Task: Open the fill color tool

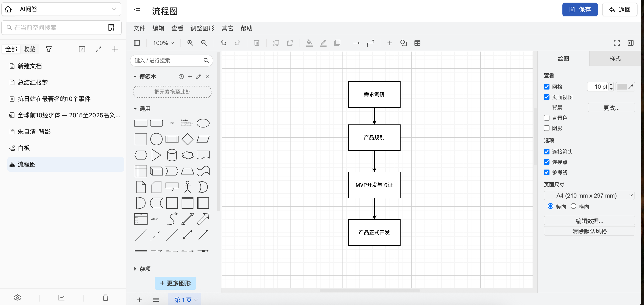Action: pos(309,43)
